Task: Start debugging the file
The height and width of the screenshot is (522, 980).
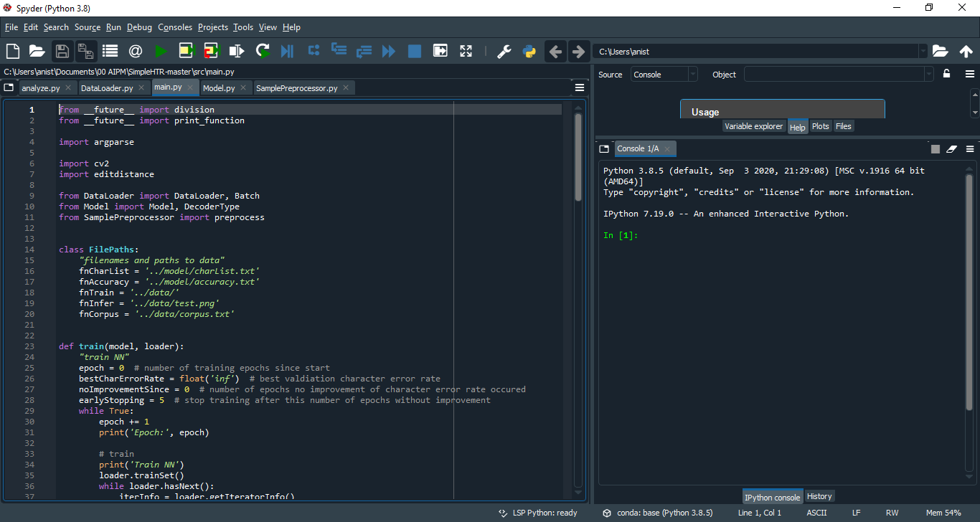Action: (x=288, y=51)
